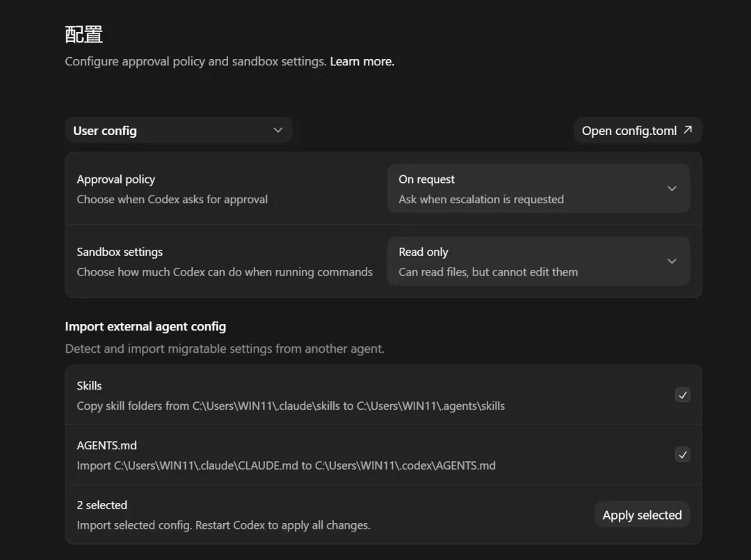Select the AGENTS.md row title

pyautogui.click(x=106, y=445)
